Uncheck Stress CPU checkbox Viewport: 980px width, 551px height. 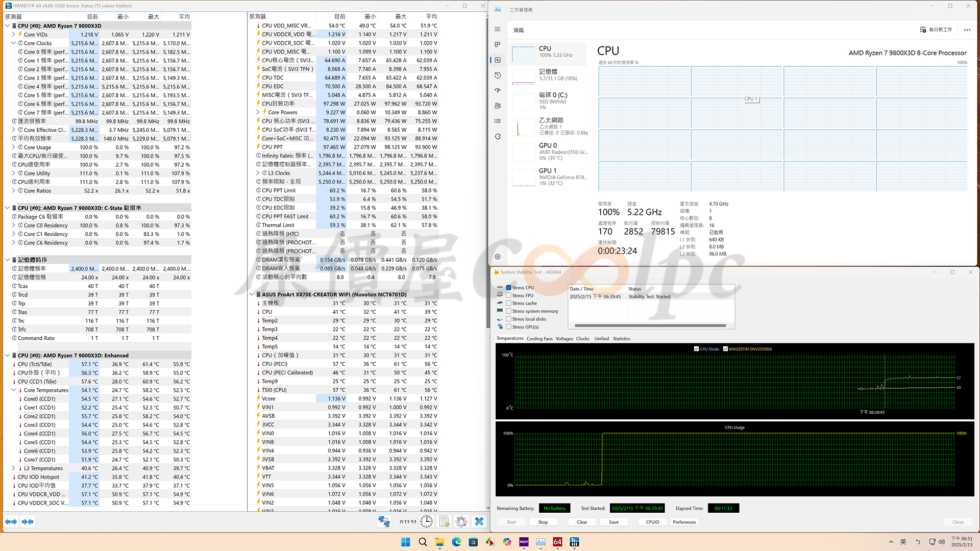coord(508,288)
